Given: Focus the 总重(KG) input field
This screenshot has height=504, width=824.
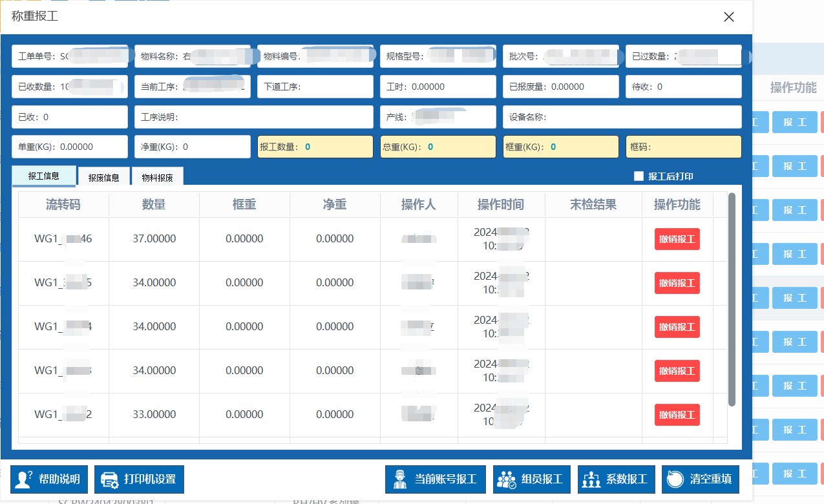Looking at the screenshot, I should (459, 147).
